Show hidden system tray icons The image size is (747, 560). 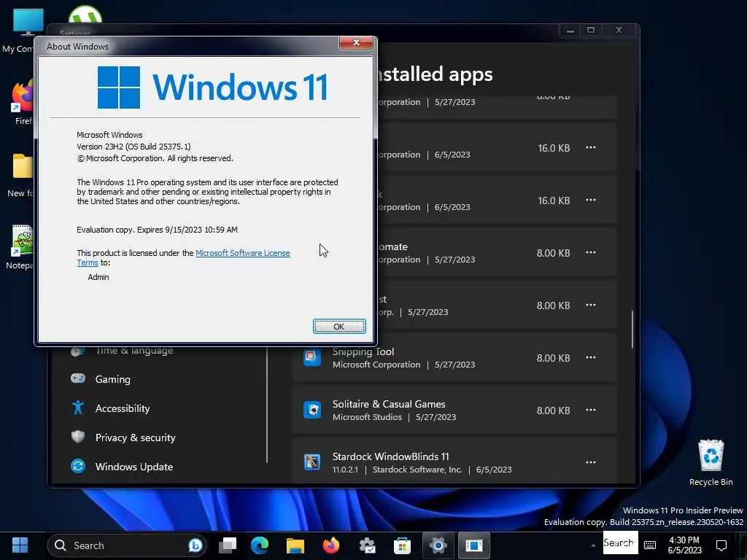(593, 545)
